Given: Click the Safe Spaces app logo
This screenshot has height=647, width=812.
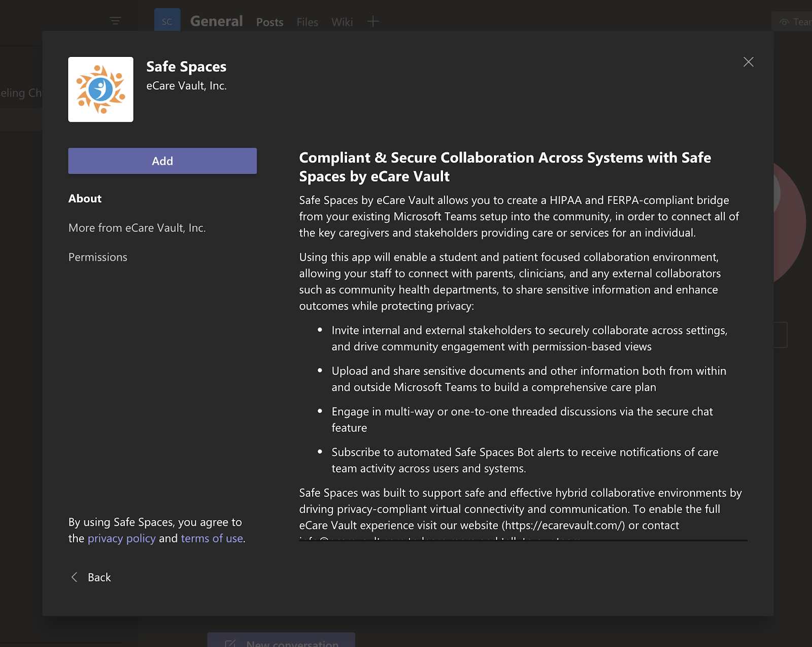Looking at the screenshot, I should click(x=100, y=89).
